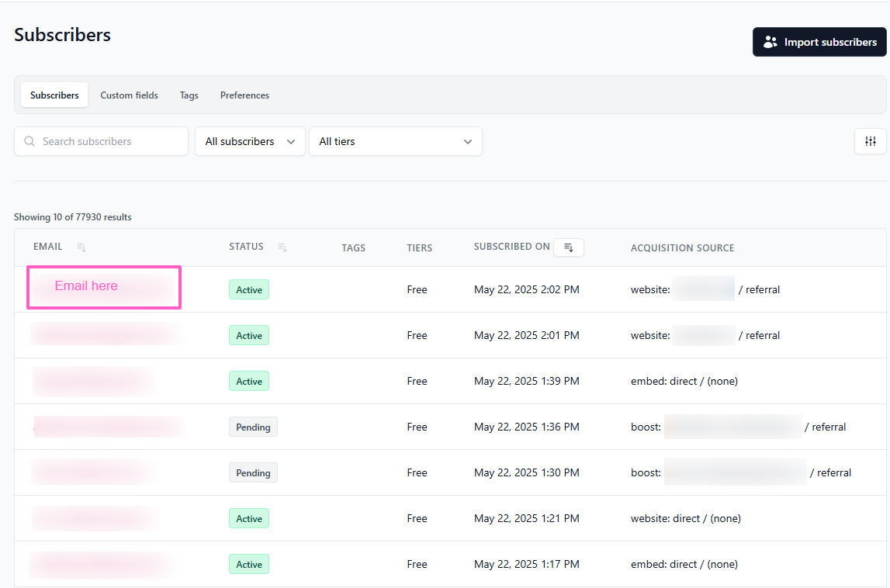This screenshot has height=588, width=890.
Task: Select the Subscribers tab
Action: tap(54, 95)
